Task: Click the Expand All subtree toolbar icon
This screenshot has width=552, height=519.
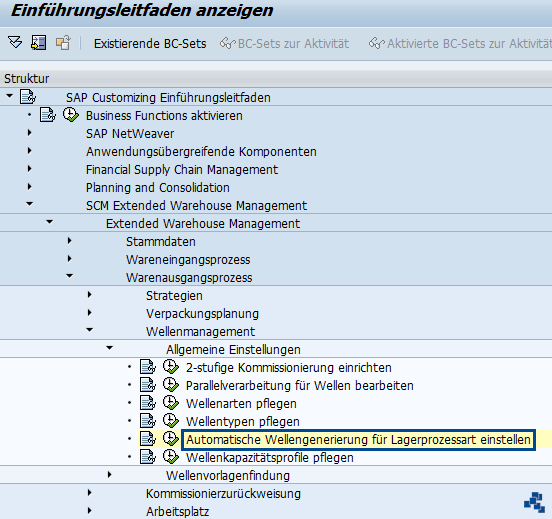Action: (15, 43)
